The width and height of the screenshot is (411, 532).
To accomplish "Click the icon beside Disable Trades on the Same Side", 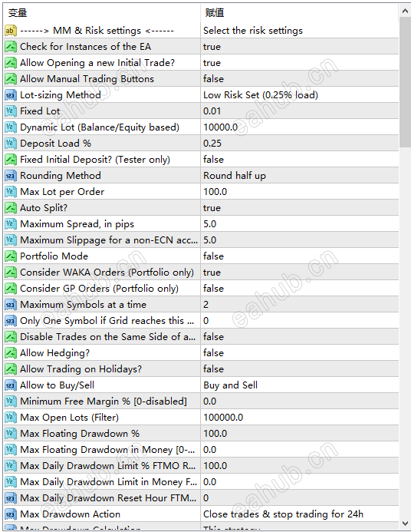I will coord(11,336).
